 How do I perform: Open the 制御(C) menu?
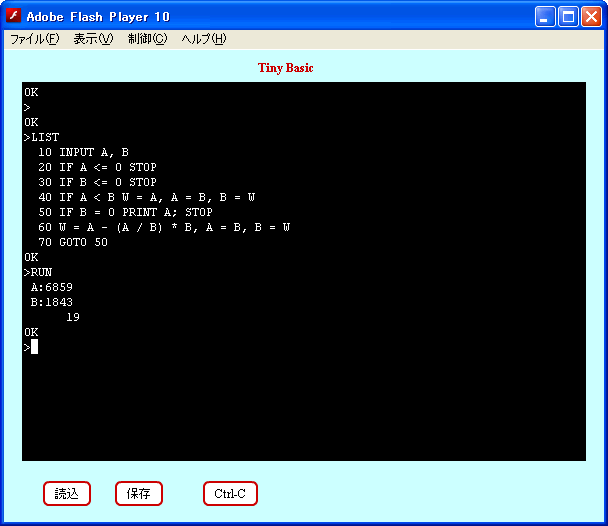147,39
